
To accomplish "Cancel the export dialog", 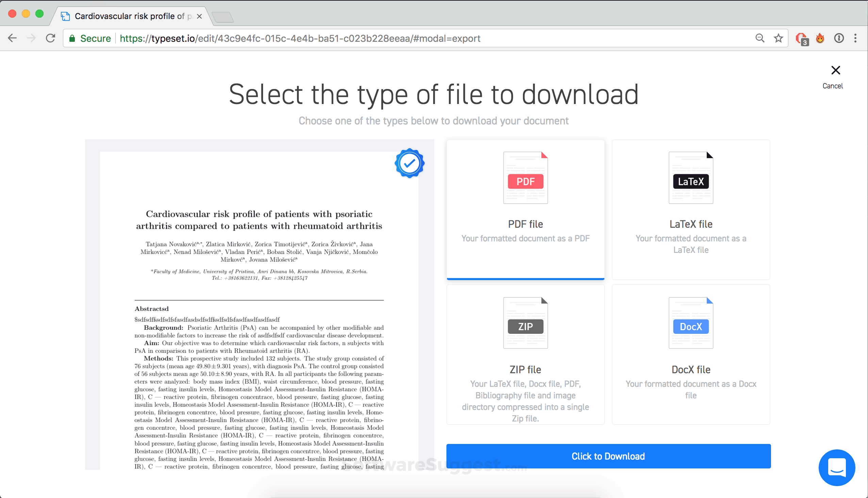I will click(x=835, y=71).
